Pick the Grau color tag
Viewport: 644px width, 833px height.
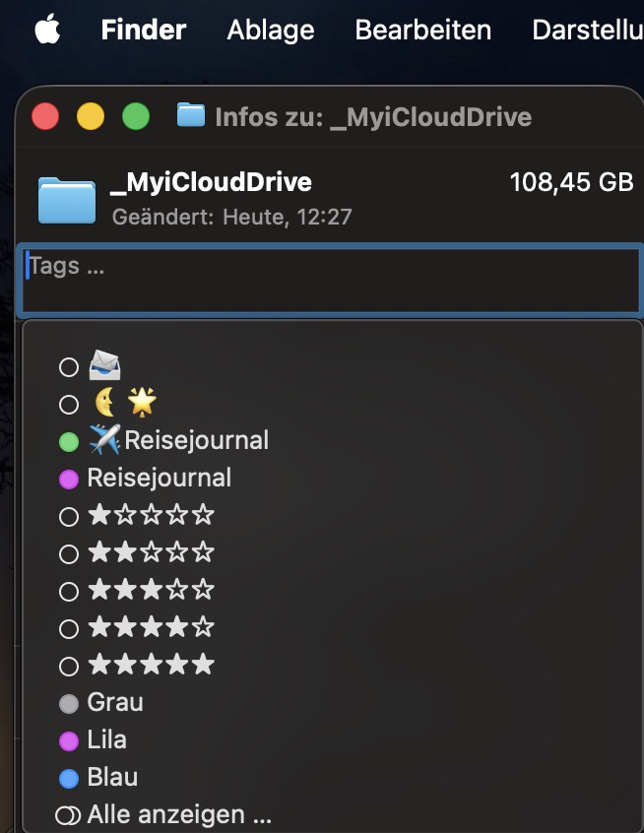click(x=101, y=702)
